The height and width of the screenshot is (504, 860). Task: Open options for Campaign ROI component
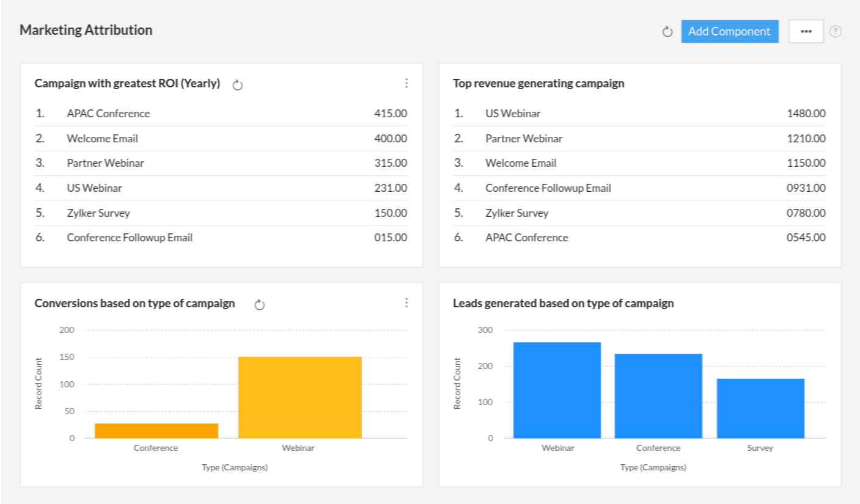406,84
